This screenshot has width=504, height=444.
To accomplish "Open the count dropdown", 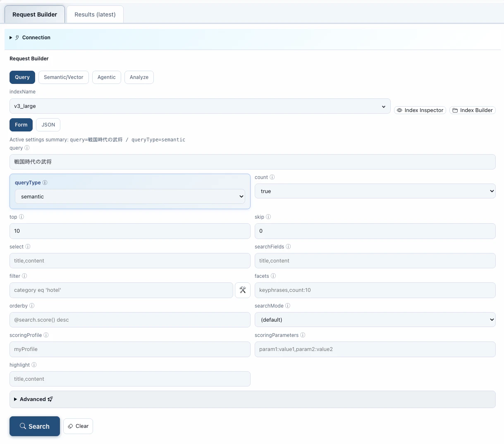I will [x=375, y=191].
